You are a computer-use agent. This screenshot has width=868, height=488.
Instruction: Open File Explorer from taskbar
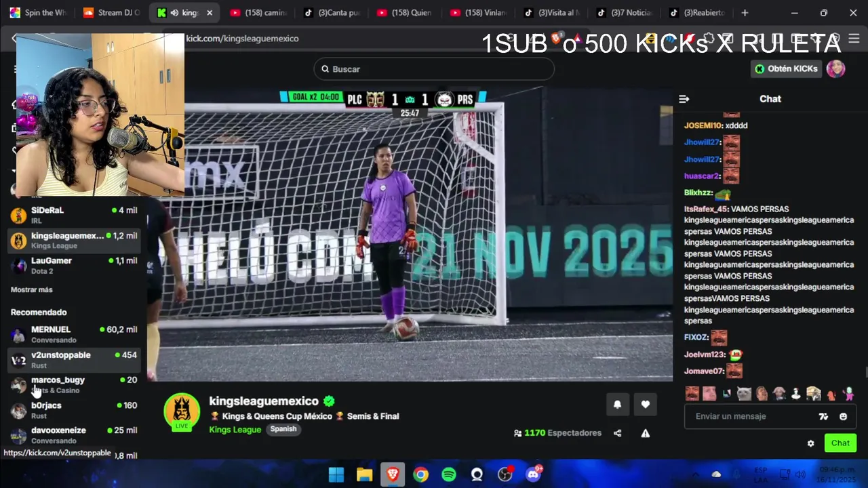coord(365,474)
